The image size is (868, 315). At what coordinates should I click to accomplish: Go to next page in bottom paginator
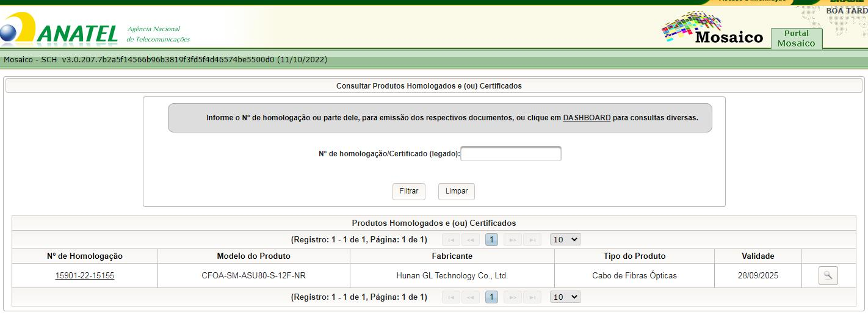[x=513, y=297]
